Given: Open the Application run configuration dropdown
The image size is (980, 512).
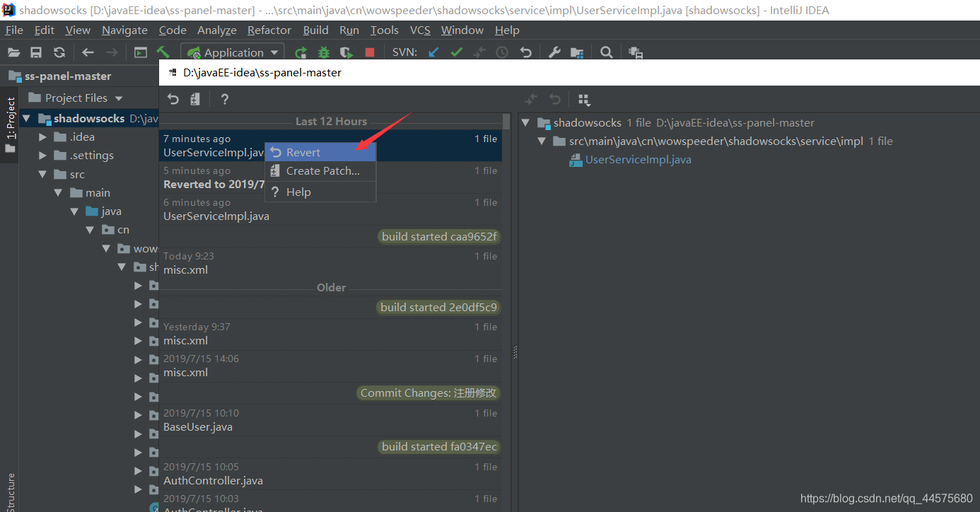Looking at the screenshot, I should [x=233, y=52].
